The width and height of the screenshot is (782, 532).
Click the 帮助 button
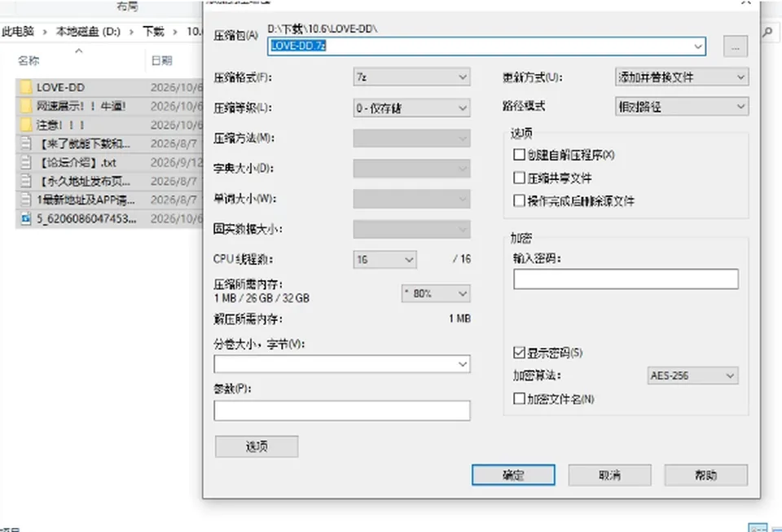pyautogui.click(x=706, y=475)
